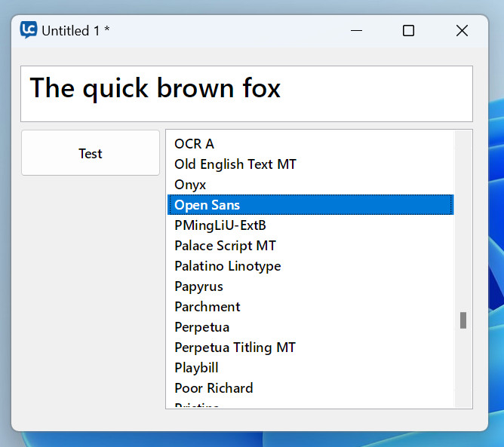Select OCR A in the font list

pyautogui.click(x=194, y=143)
